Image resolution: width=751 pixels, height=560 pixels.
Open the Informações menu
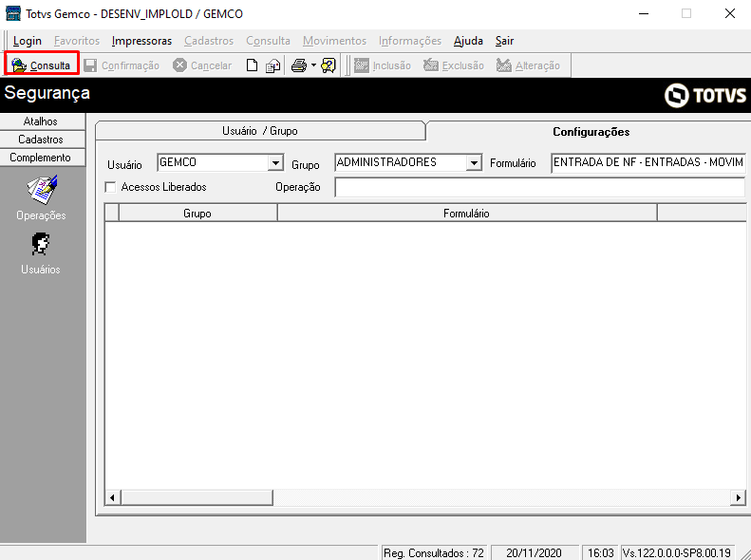(x=410, y=41)
